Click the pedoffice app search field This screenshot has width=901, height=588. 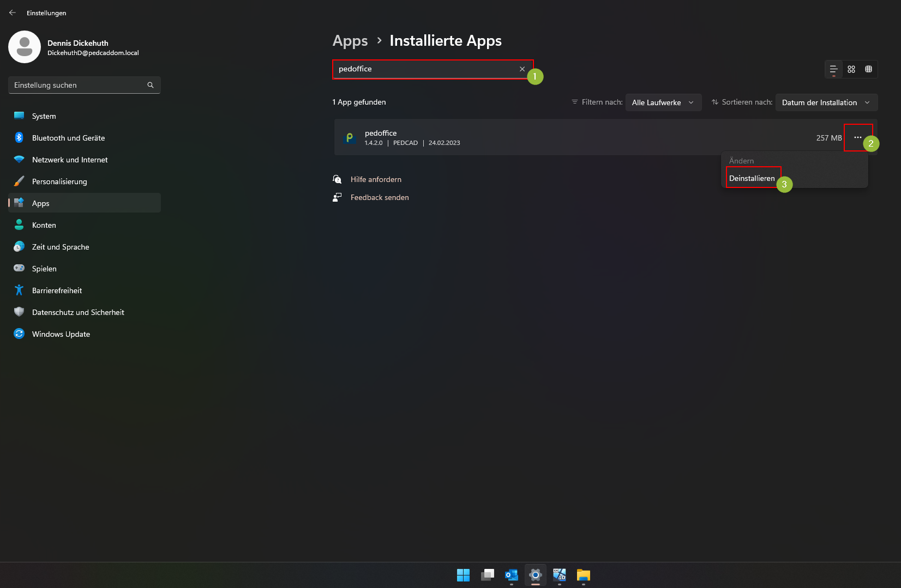coord(425,69)
